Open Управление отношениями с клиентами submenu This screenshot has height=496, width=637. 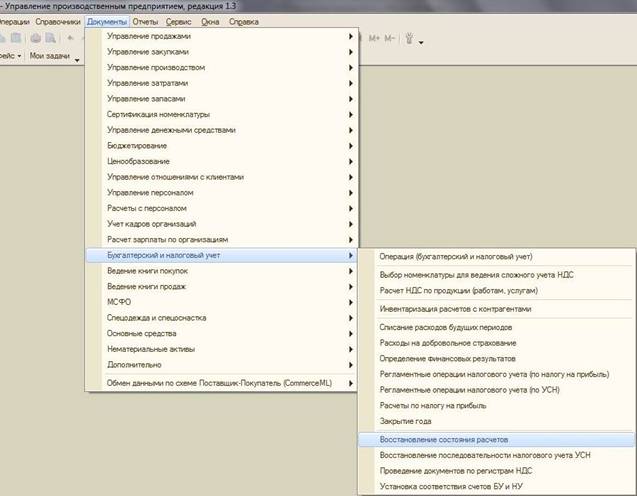(222, 177)
